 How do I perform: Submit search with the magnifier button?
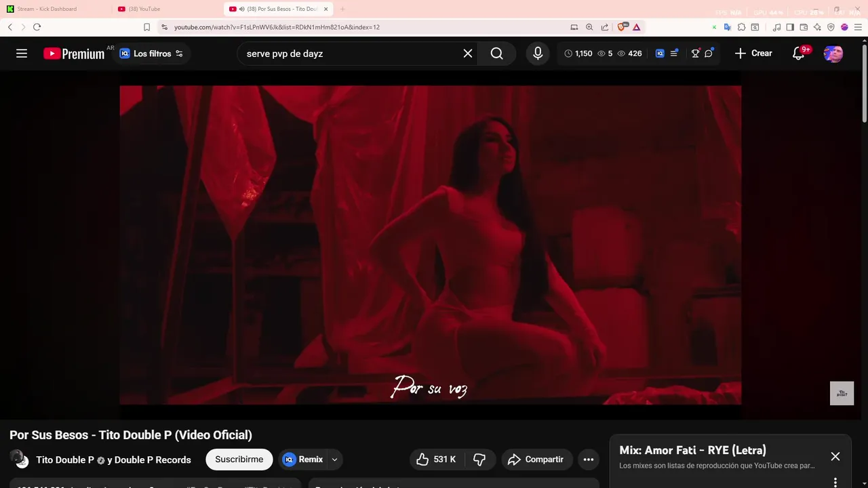(497, 54)
